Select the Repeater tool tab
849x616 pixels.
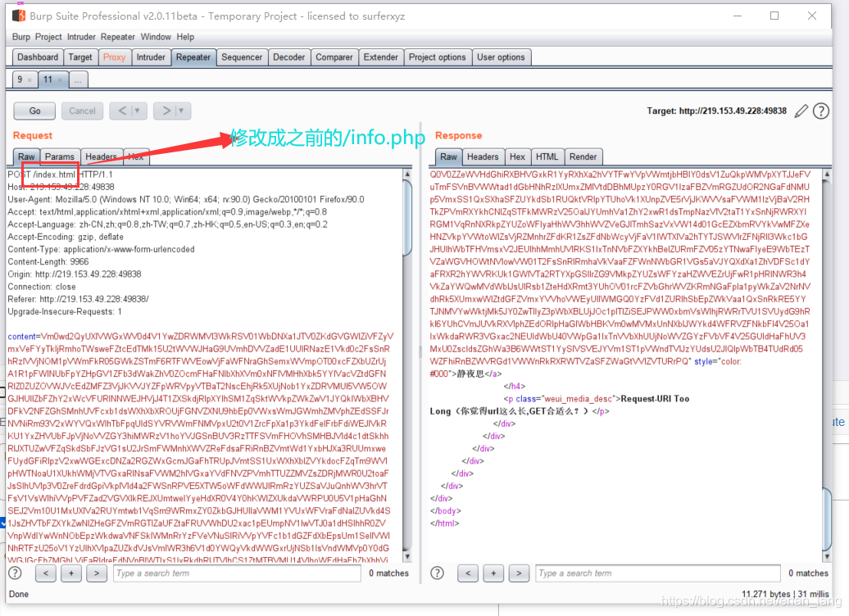[x=193, y=57]
